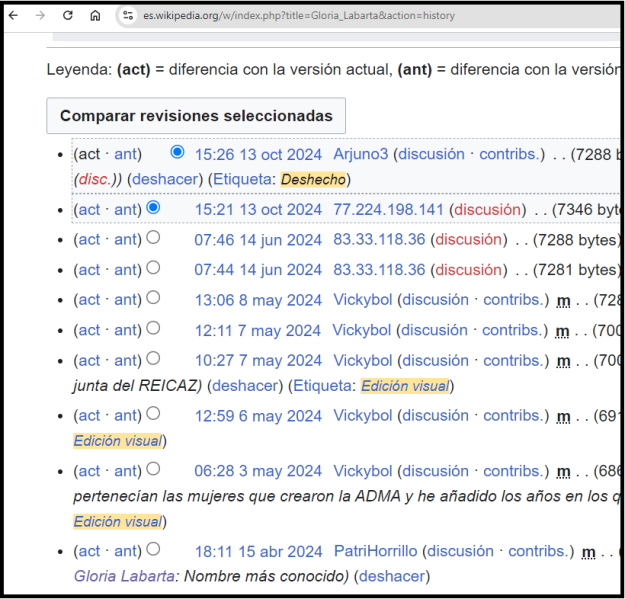Reload the page with refresh icon
The width and height of the screenshot is (625, 599).
click(68, 16)
